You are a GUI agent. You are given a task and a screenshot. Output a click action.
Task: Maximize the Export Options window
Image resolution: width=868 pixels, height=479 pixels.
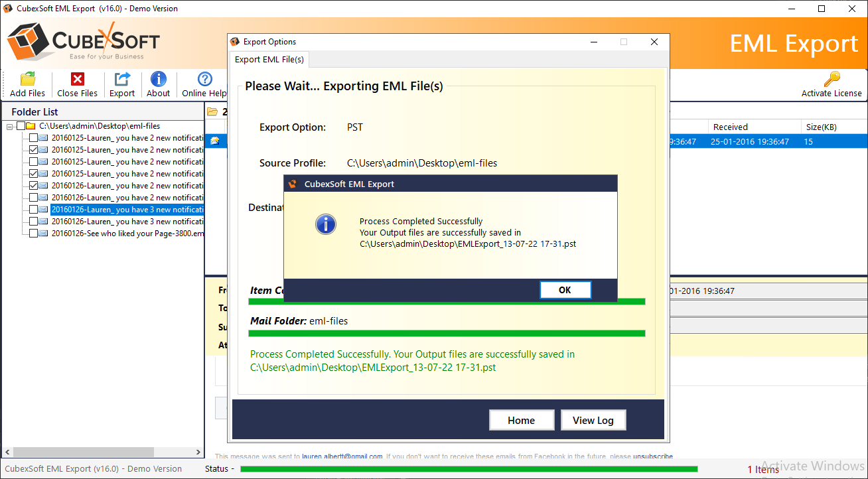point(624,42)
